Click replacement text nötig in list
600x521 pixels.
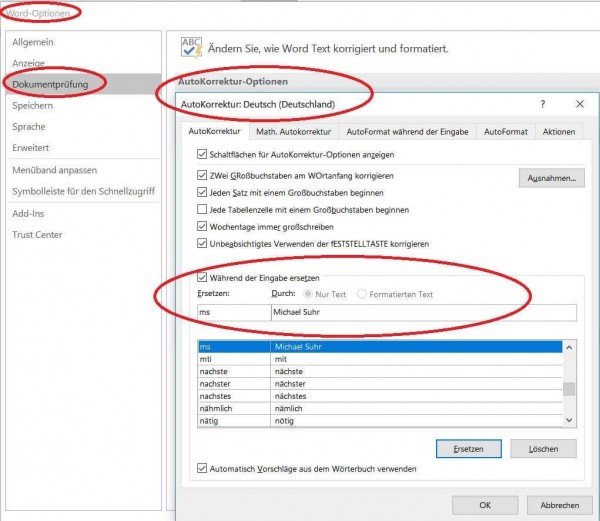pos(284,421)
